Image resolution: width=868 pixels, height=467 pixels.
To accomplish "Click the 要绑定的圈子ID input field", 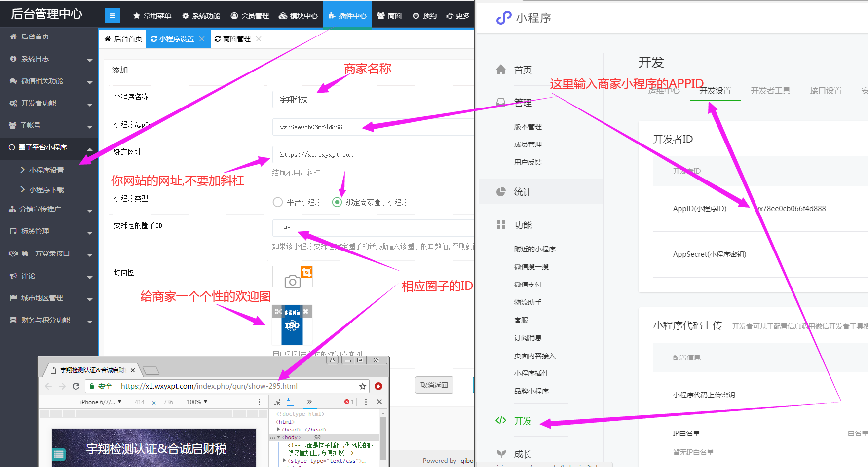I will pos(373,228).
